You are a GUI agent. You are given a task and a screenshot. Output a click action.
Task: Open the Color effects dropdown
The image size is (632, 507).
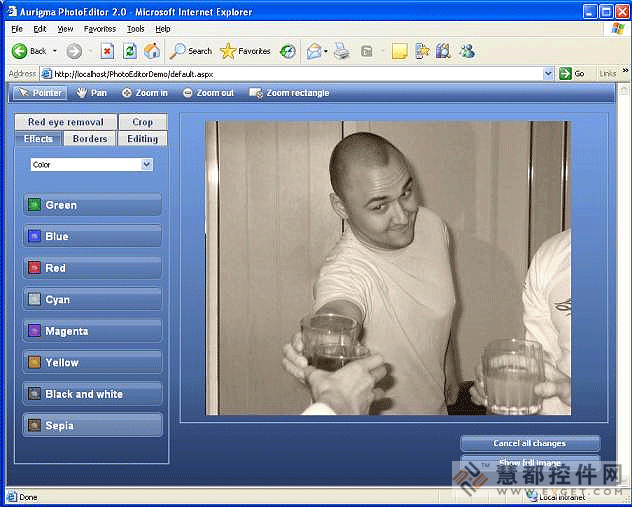coord(91,164)
